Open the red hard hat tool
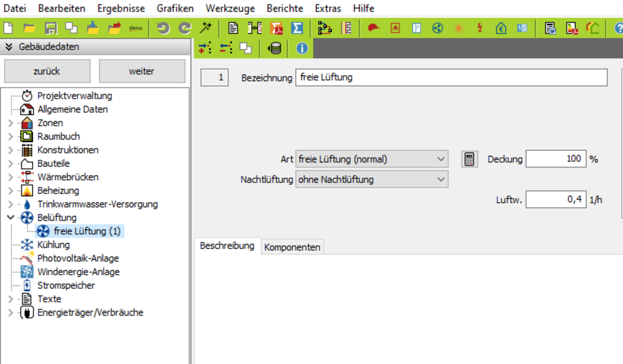The height and width of the screenshot is (364, 623). pos(373,28)
